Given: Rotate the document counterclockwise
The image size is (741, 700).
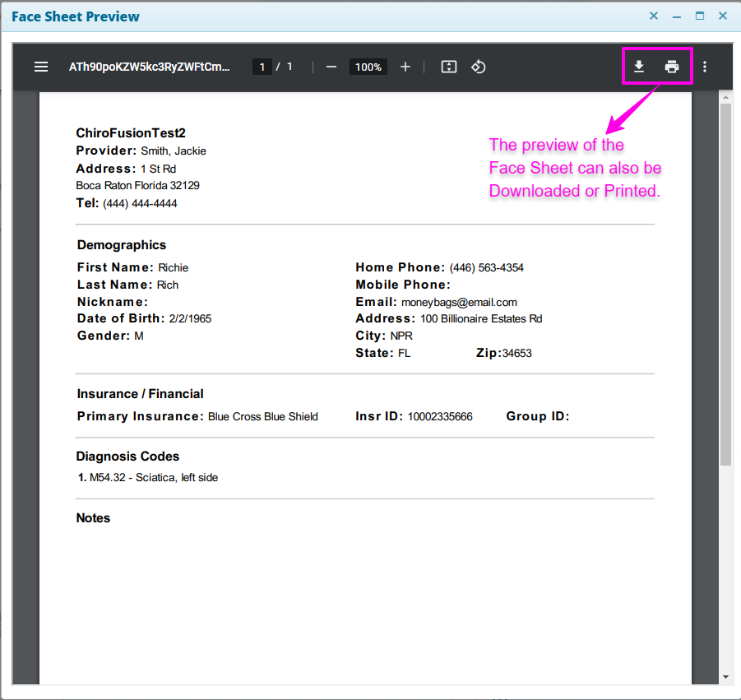Looking at the screenshot, I should pos(479,67).
